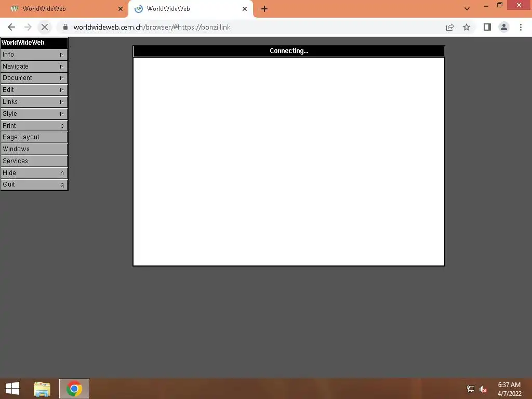532x399 pixels.
Task: Open the Chrome profile avatar
Action: coord(504,27)
